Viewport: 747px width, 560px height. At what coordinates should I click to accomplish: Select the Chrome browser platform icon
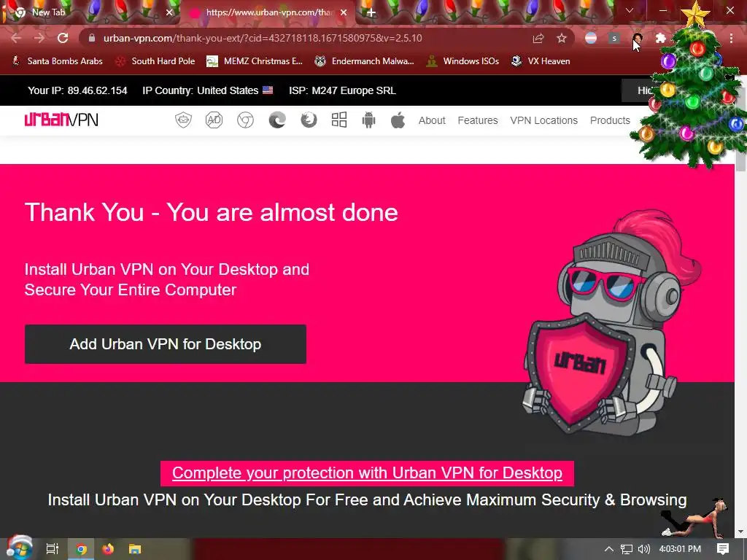pyautogui.click(x=245, y=120)
